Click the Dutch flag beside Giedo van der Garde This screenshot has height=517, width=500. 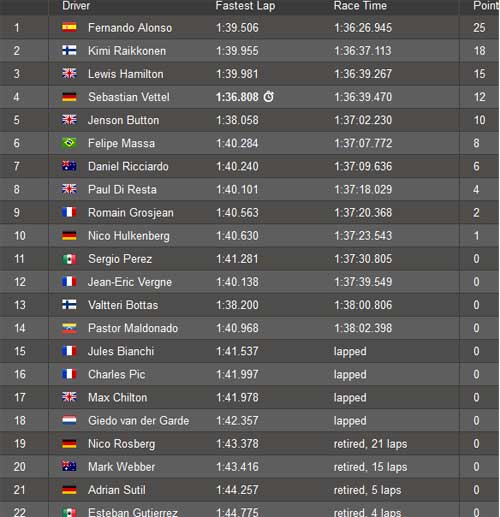click(x=69, y=420)
